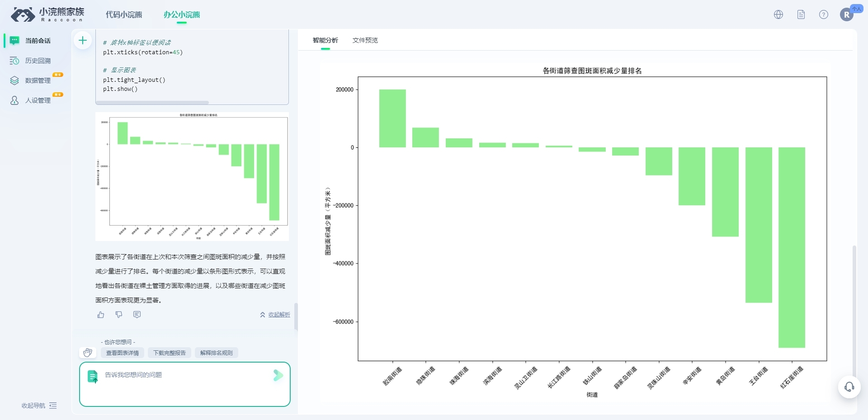Click the 也许您想问 heading
This screenshot has height=420, width=868.
[x=118, y=342]
